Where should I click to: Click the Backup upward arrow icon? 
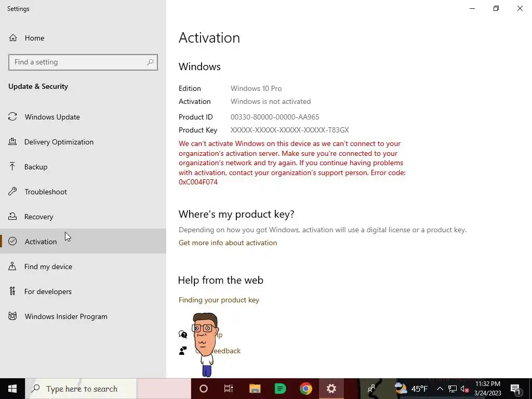12,167
